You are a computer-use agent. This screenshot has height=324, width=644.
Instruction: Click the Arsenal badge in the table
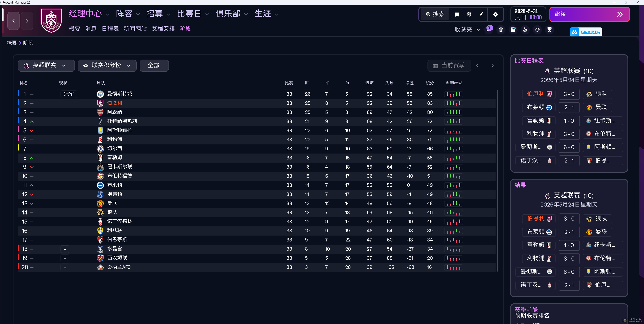tap(100, 112)
